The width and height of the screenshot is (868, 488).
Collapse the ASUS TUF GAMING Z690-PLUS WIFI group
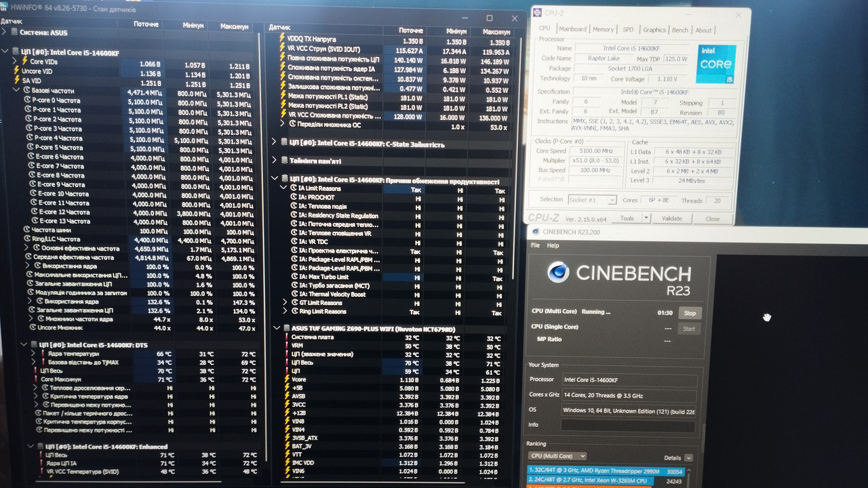pyautogui.click(x=276, y=329)
